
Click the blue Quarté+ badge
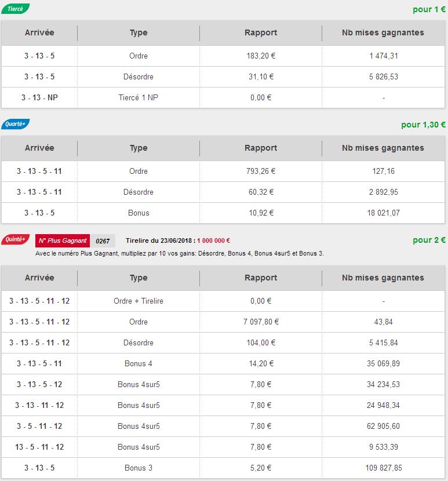click(x=17, y=124)
